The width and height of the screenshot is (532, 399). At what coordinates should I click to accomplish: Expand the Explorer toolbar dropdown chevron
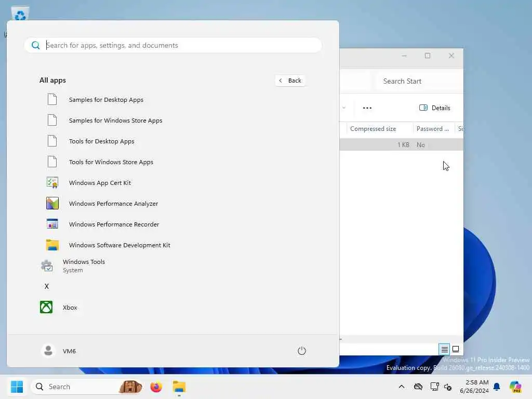344,108
